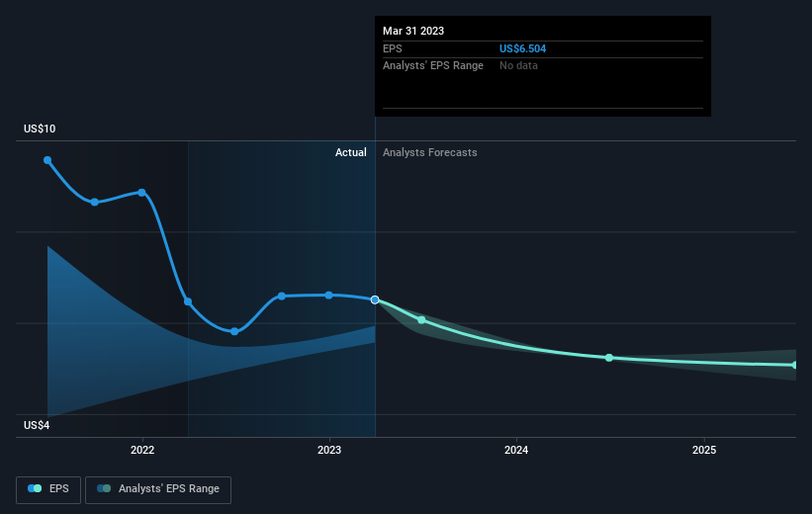The width and height of the screenshot is (812, 514).
Task: Click the 'Analysts' EPS Range' tooltip row label
Action: click(433, 66)
